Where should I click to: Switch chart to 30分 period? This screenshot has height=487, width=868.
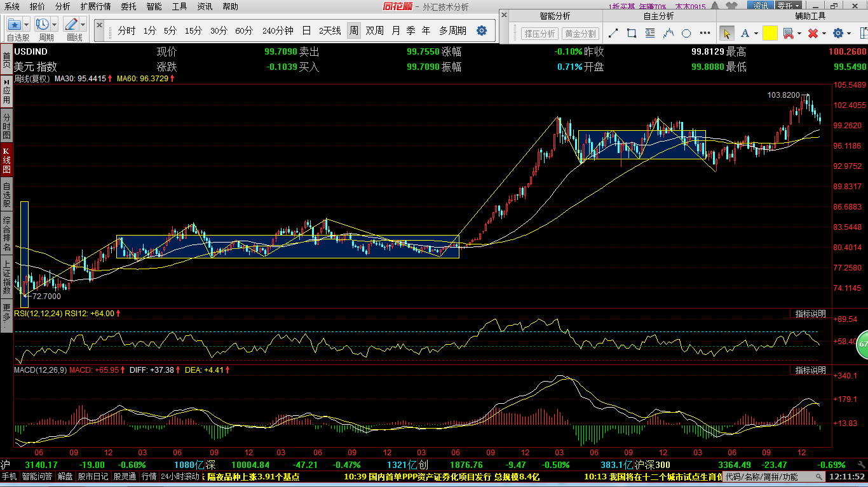219,30
